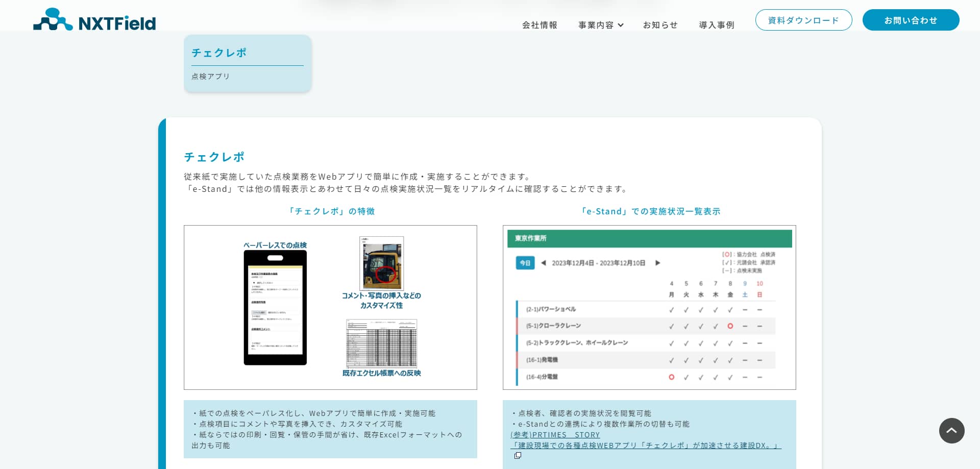Click the チェクレポ section heading
This screenshot has height=469, width=980.
pyautogui.click(x=214, y=157)
